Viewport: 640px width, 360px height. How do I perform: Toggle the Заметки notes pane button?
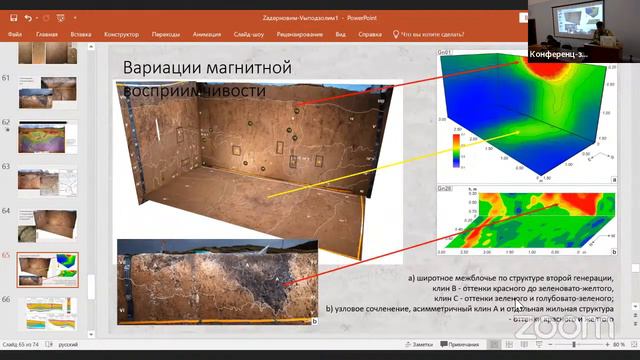(x=419, y=345)
